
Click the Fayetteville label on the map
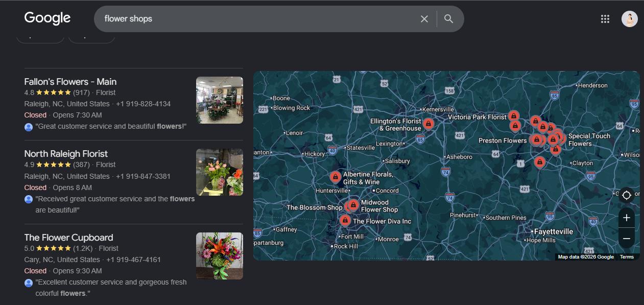point(554,231)
